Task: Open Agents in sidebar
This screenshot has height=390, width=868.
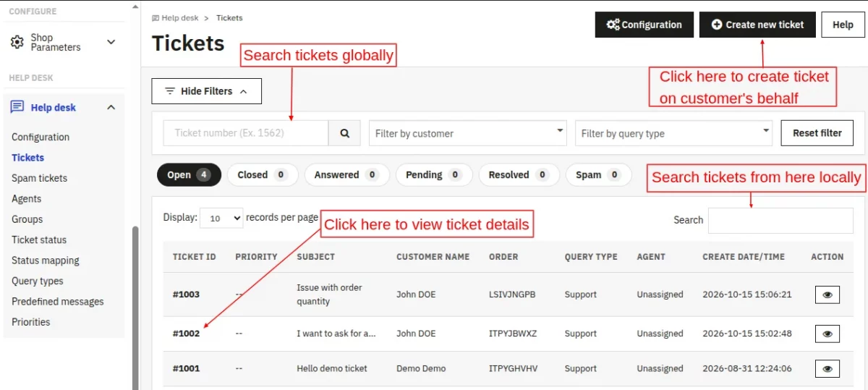Action: [26, 198]
